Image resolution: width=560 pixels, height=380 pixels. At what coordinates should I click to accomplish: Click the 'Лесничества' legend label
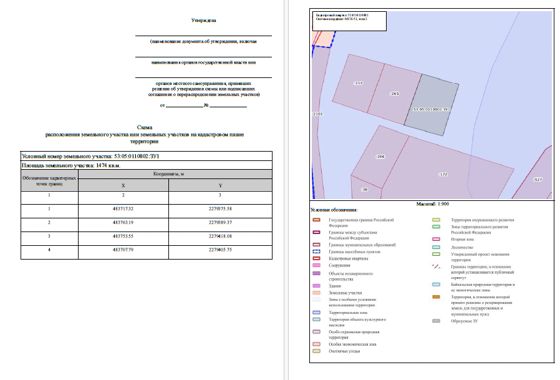click(x=462, y=247)
